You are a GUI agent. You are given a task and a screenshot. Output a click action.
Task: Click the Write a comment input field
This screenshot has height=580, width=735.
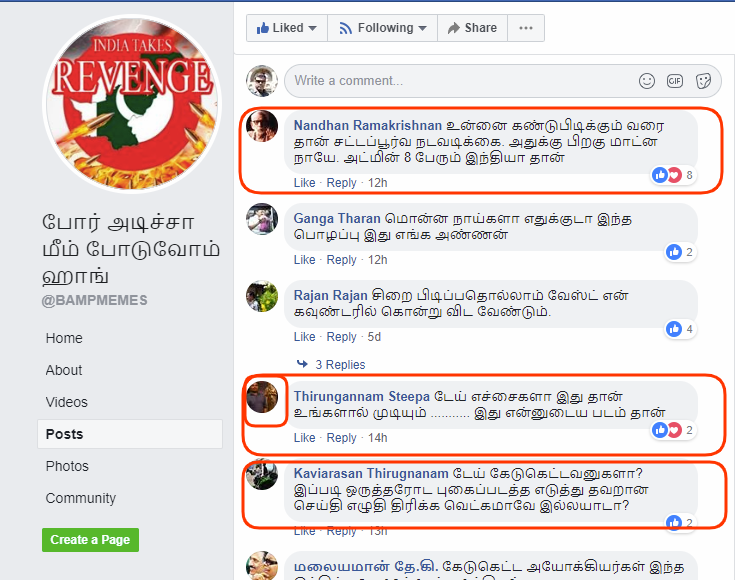[502, 81]
